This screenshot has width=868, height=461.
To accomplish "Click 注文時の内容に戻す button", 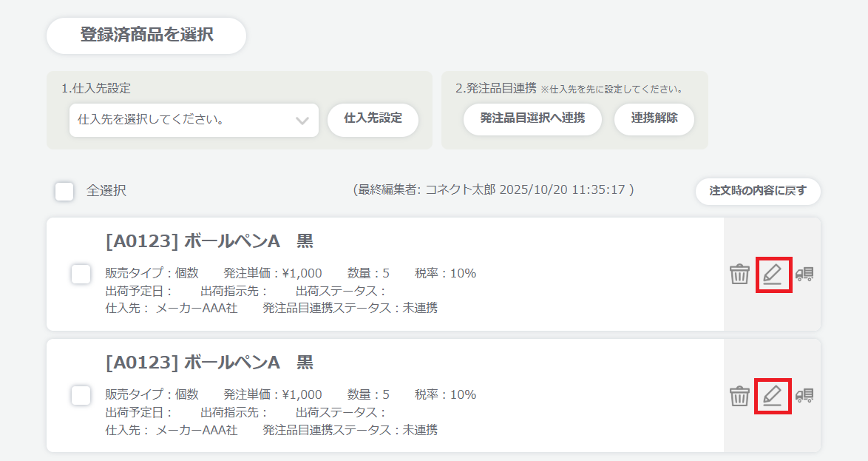I will pyautogui.click(x=758, y=191).
